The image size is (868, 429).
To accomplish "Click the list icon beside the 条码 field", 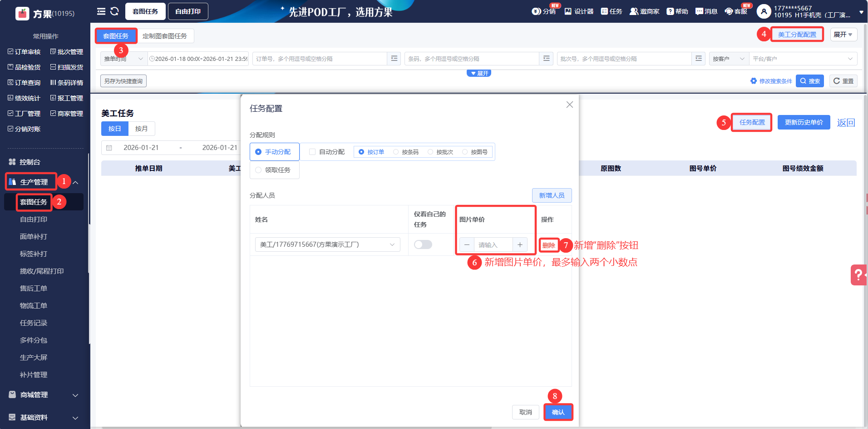I will point(546,59).
